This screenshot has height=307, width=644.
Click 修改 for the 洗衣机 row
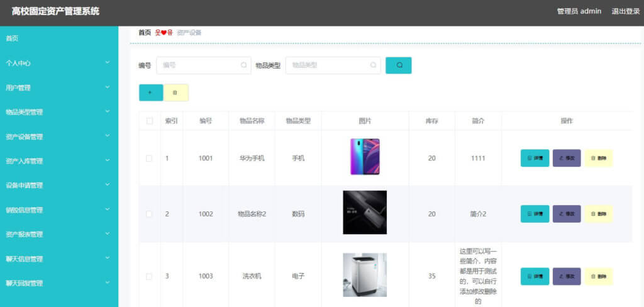(566, 276)
